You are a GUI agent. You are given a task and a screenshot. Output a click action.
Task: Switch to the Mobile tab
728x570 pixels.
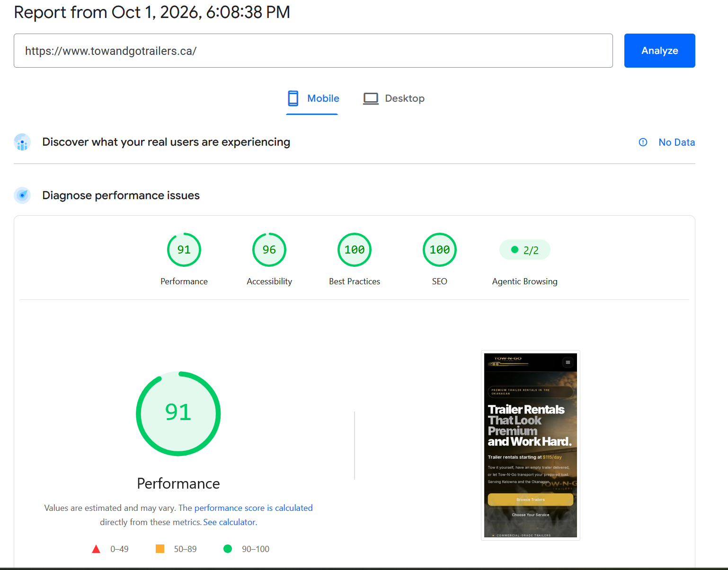pos(312,98)
